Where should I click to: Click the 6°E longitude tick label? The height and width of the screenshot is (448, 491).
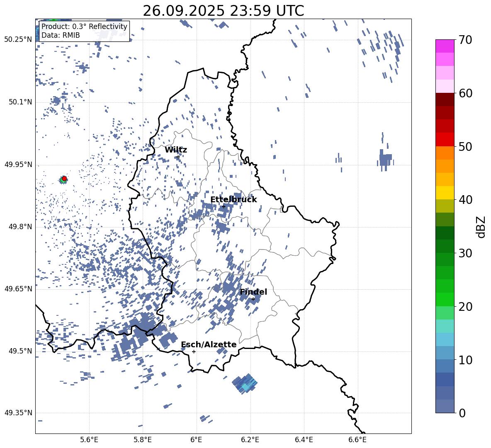click(196, 440)
